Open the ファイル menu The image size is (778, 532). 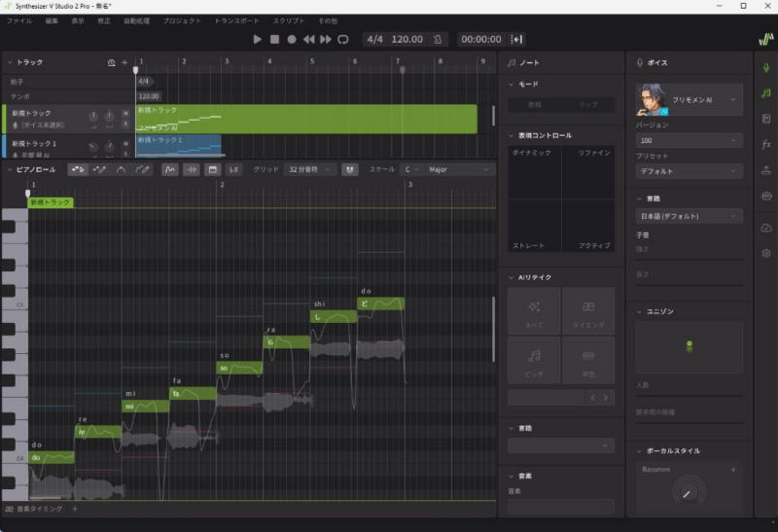(x=18, y=20)
